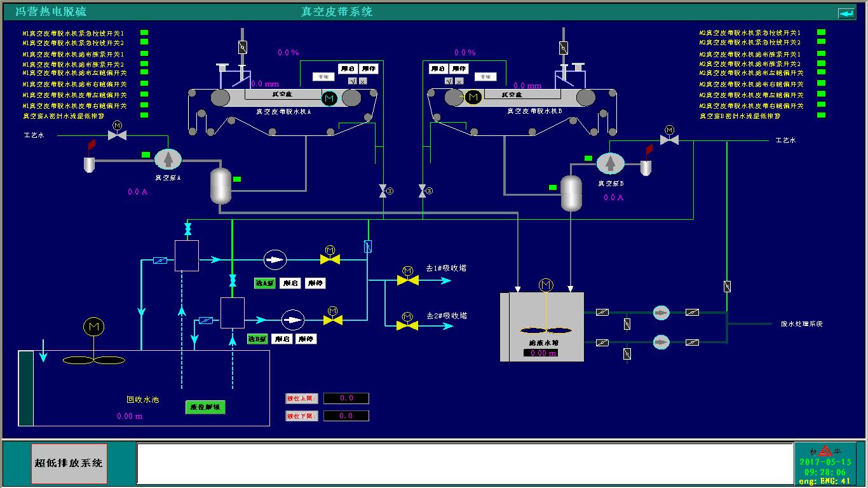Screen dimensions: 868x488
Task: Click the return arrow icon top-right
Action: (846, 13)
